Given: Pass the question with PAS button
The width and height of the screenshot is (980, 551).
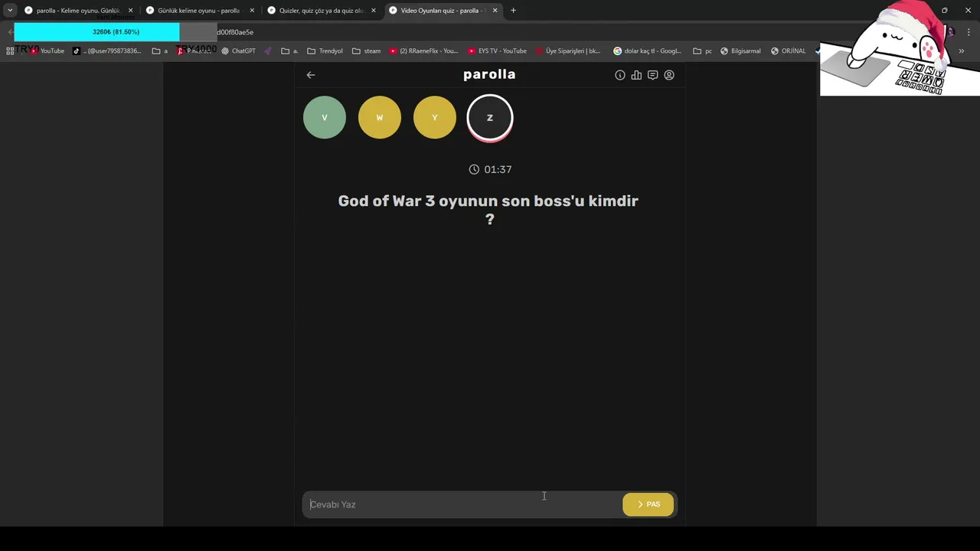Looking at the screenshot, I should click(648, 504).
